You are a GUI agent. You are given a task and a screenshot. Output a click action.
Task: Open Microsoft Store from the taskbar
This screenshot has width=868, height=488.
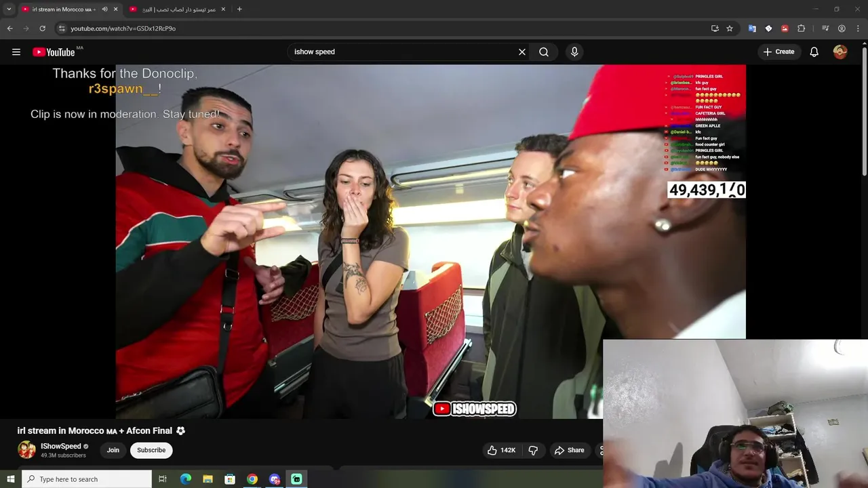230,479
